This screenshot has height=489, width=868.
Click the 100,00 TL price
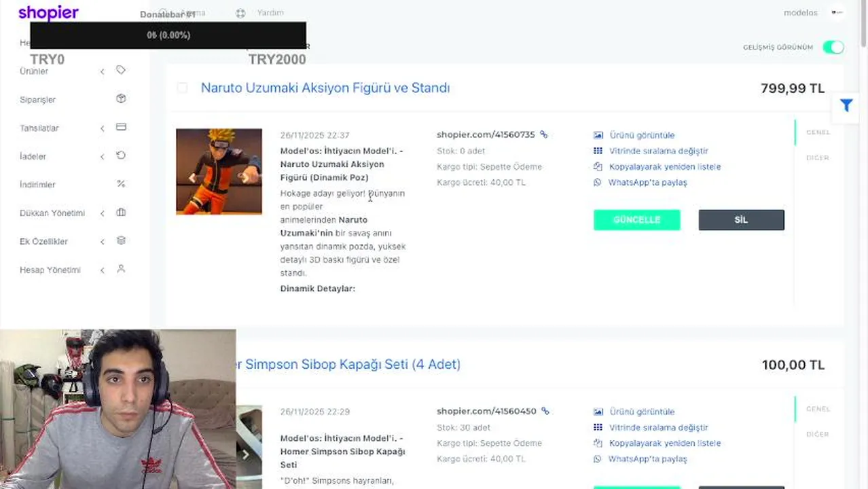coord(793,365)
